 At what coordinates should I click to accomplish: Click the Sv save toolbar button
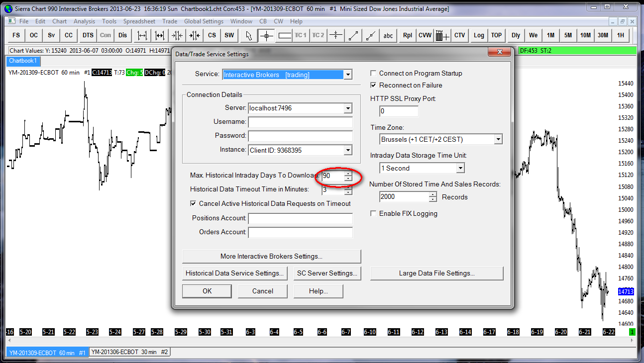51,35
